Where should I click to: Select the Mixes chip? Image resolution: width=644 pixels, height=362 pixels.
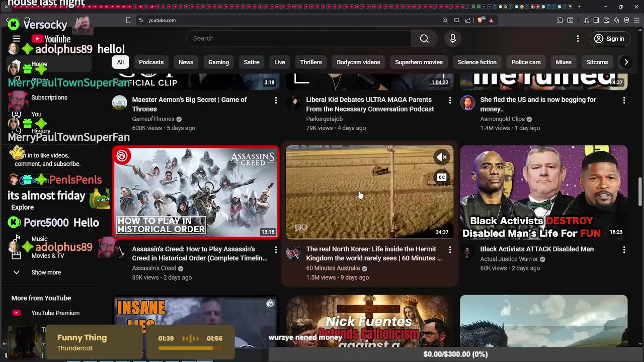click(563, 62)
